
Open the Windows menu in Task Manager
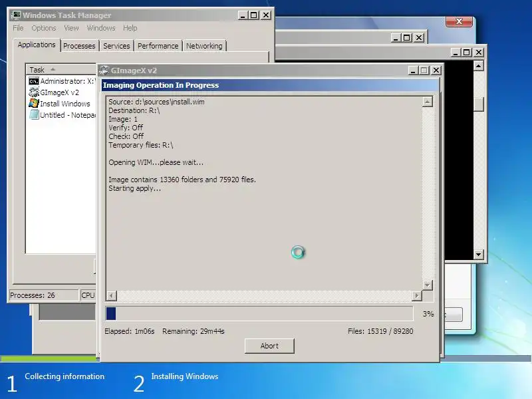[101, 28]
